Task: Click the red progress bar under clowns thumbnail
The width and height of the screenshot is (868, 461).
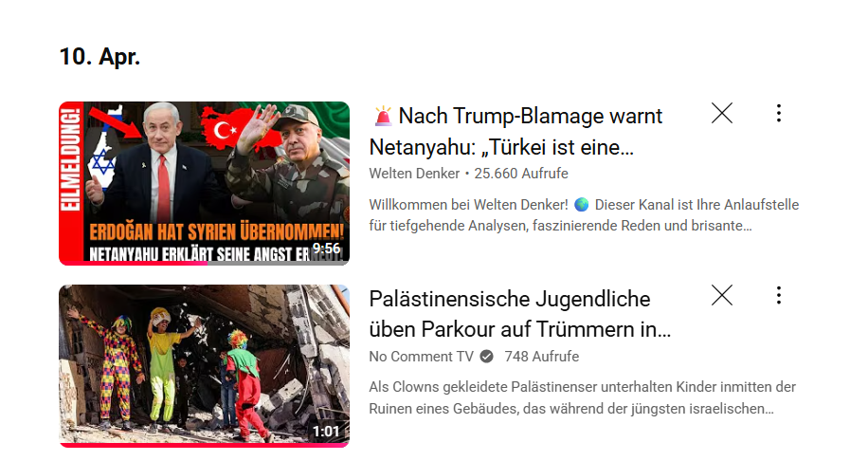Action: click(205, 445)
